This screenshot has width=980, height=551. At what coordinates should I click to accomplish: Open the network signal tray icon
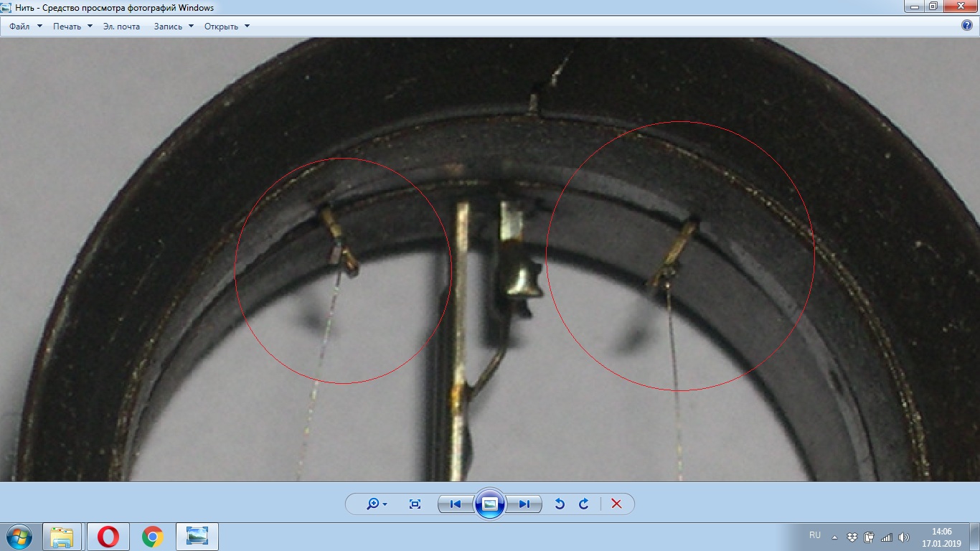coord(886,537)
